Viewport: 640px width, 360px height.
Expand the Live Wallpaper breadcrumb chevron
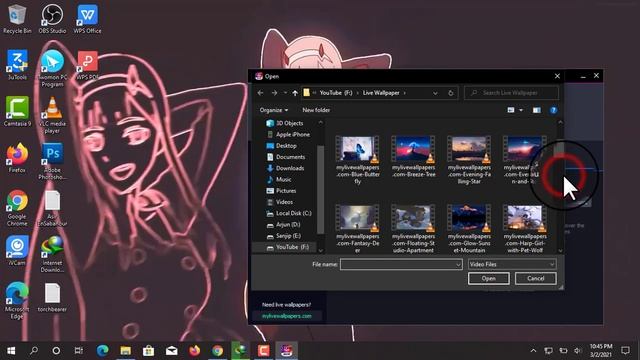[x=404, y=93]
